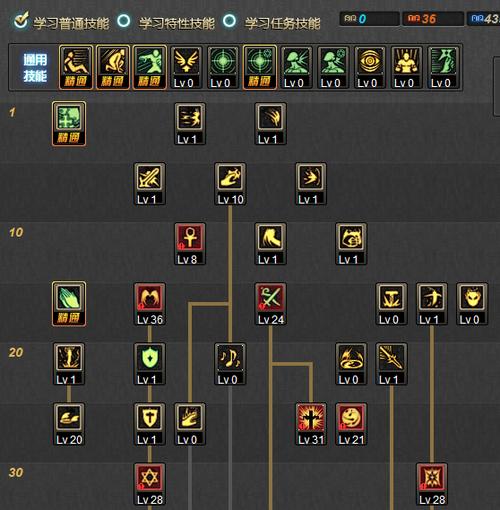Click the music notes skill at Lv 0

(230, 364)
